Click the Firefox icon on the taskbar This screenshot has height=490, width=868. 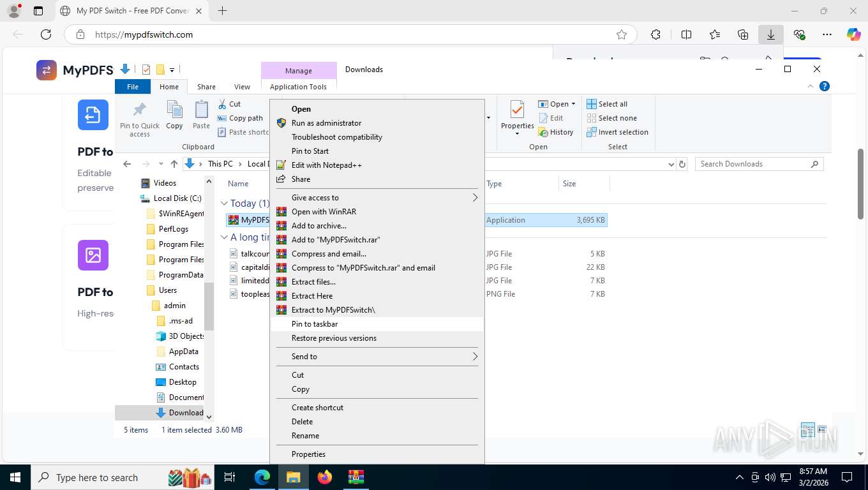[x=325, y=477]
